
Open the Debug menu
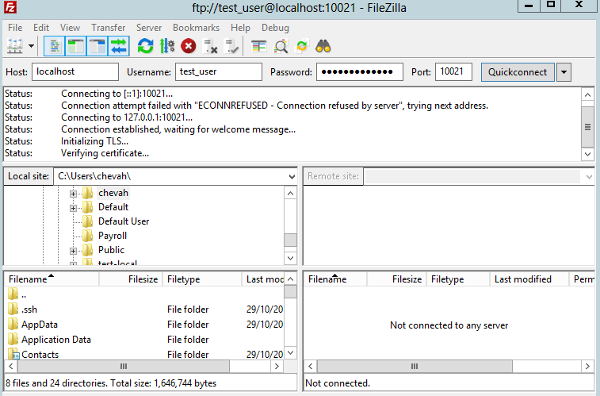click(275, 28)
